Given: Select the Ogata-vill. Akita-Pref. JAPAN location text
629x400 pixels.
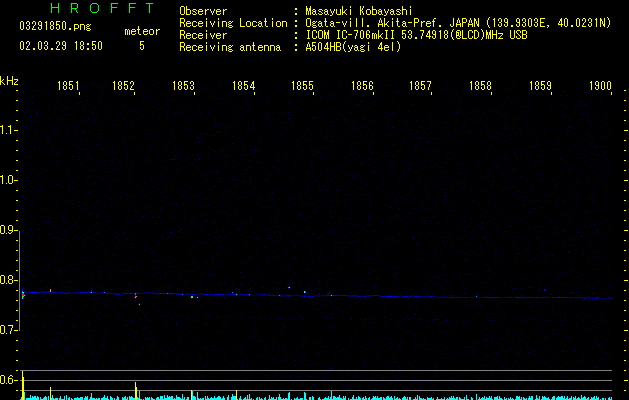Looking at the screenshot, I should point(458,23).
